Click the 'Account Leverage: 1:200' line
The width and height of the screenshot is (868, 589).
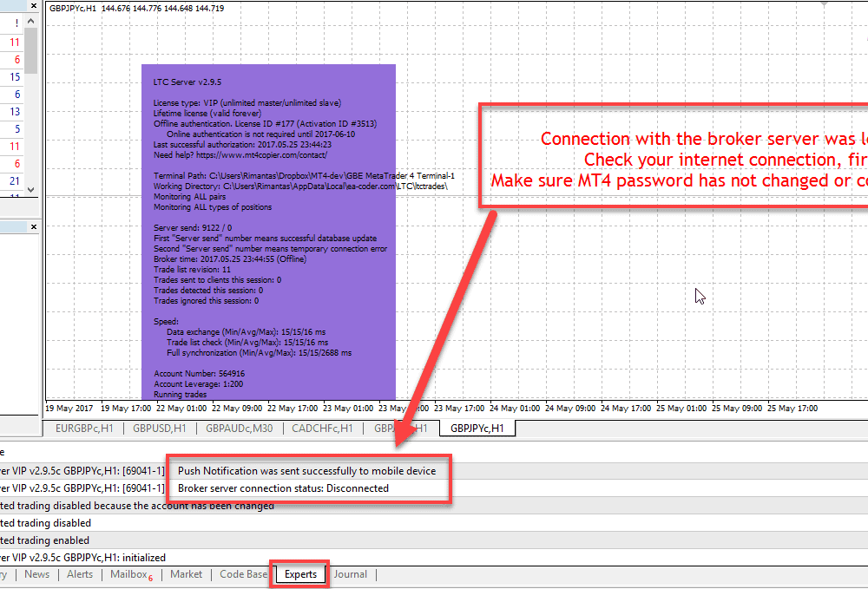pos(198,383)
